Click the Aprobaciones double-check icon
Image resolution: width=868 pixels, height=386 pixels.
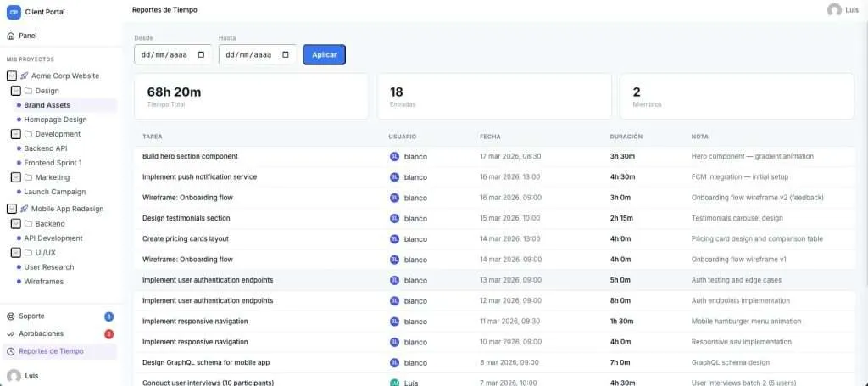(10, 334)
